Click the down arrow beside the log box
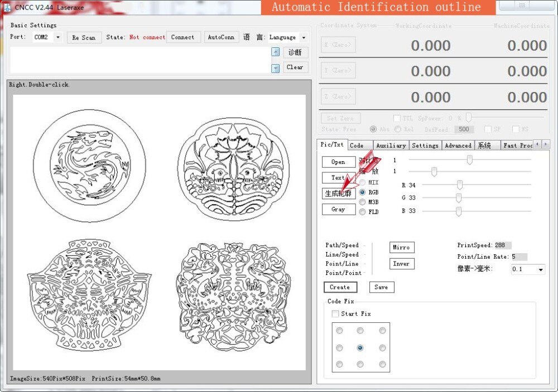The height and width of the screenshot is (392, 558). coord(275,68)
